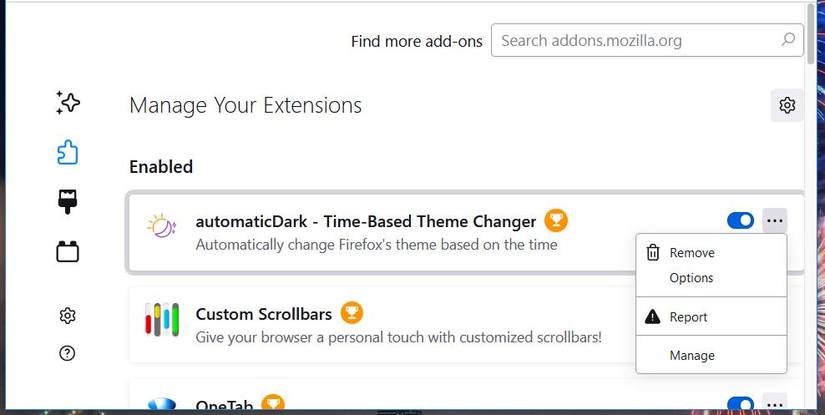Click the automaticDark extension icon
Viewport: 825px width, 415px height.
pyautogui.click(x=161, y=227)
